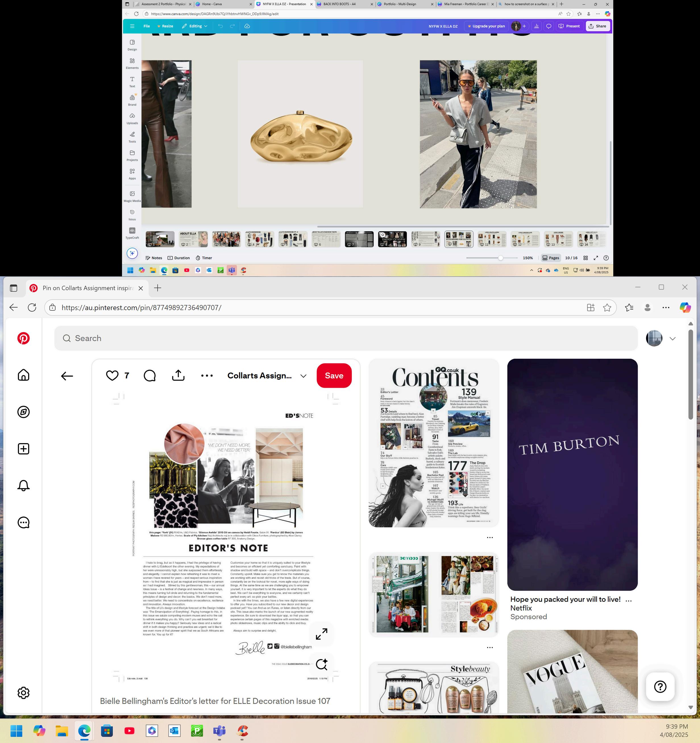Image resolution: width=700 pixels, height=743 pixels.
Task: Click Canva Present button
Action: pos(569,26)
